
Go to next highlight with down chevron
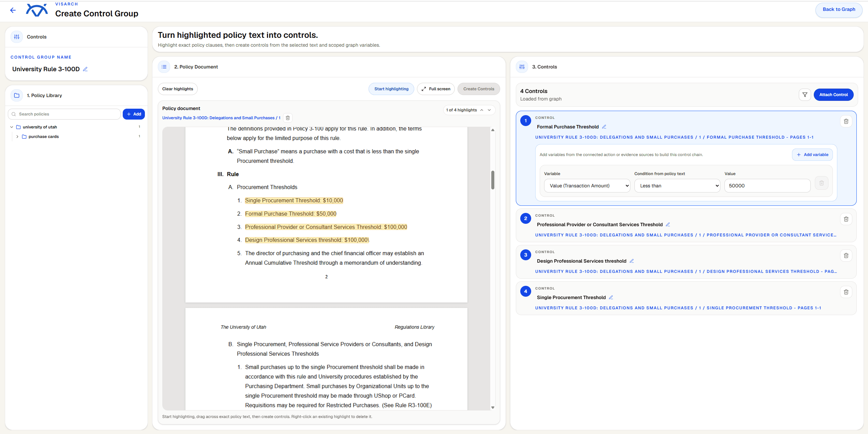[x=489, y=110]
